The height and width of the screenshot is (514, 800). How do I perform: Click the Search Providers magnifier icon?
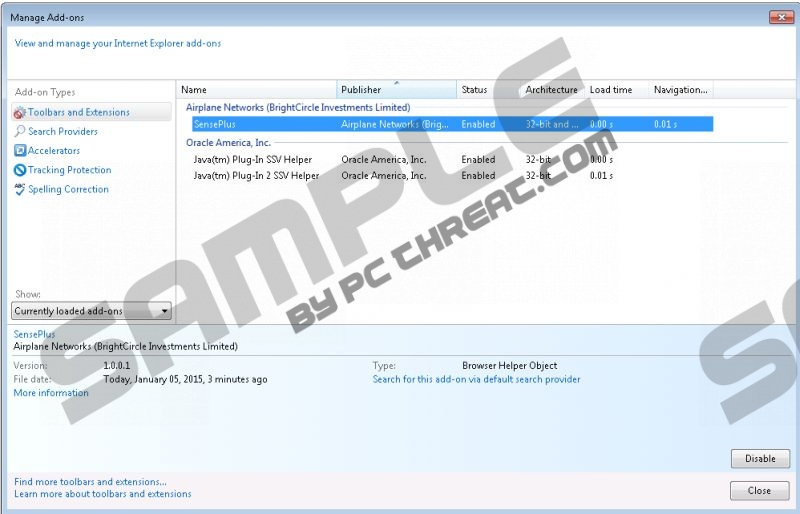coord(20,132)
